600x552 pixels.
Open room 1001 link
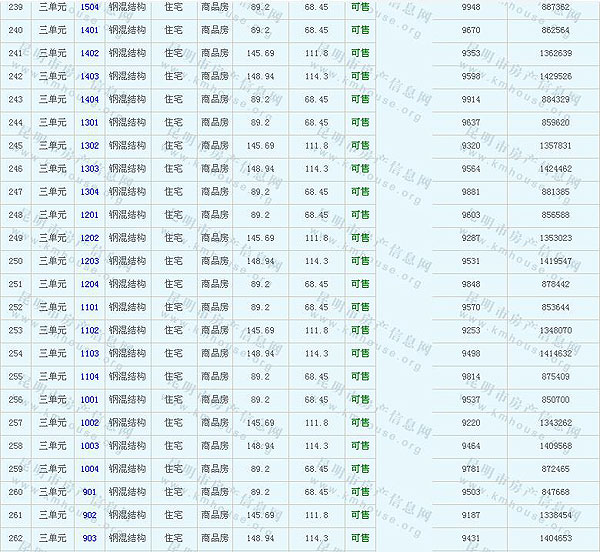click(89, 399)
